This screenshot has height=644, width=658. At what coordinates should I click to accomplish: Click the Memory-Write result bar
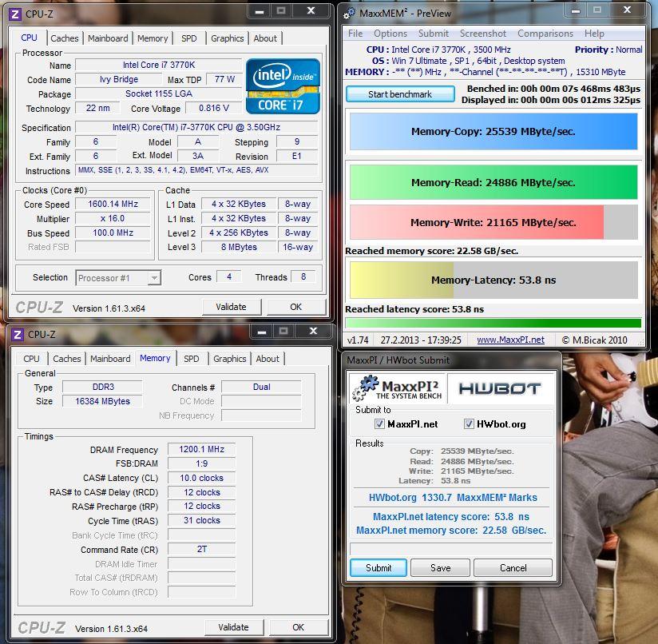point(493,222)
